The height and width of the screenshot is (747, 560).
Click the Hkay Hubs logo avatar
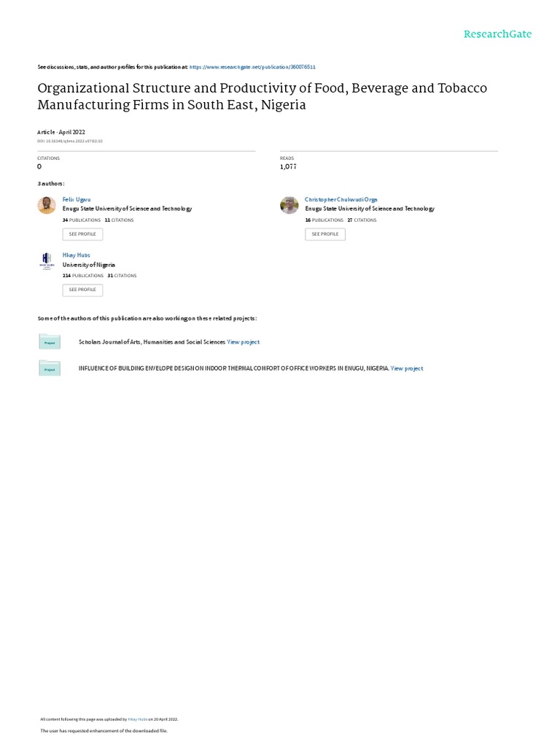(47, 261)
